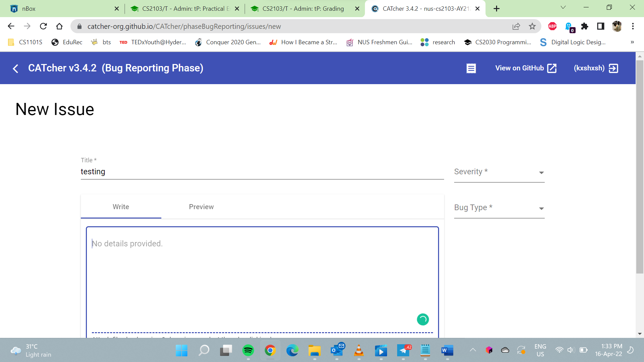
Task: Switch to CS2103/T Grading browser tab
Action: [303, 9]
